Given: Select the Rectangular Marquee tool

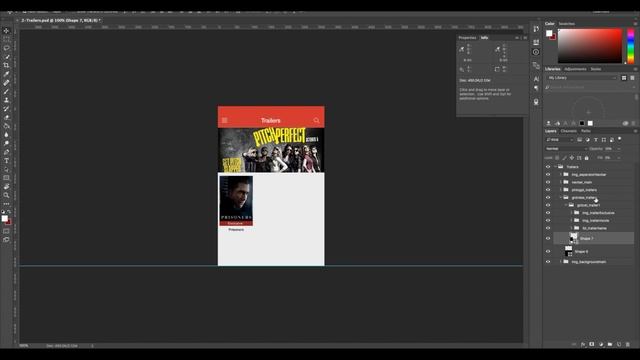Looking at the screenshot, I should [x=6, y=40].
